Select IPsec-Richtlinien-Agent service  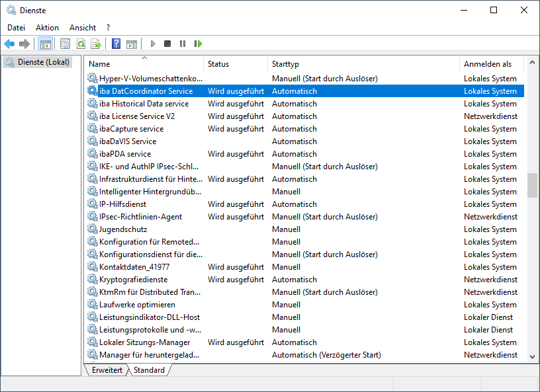(305, 216)
